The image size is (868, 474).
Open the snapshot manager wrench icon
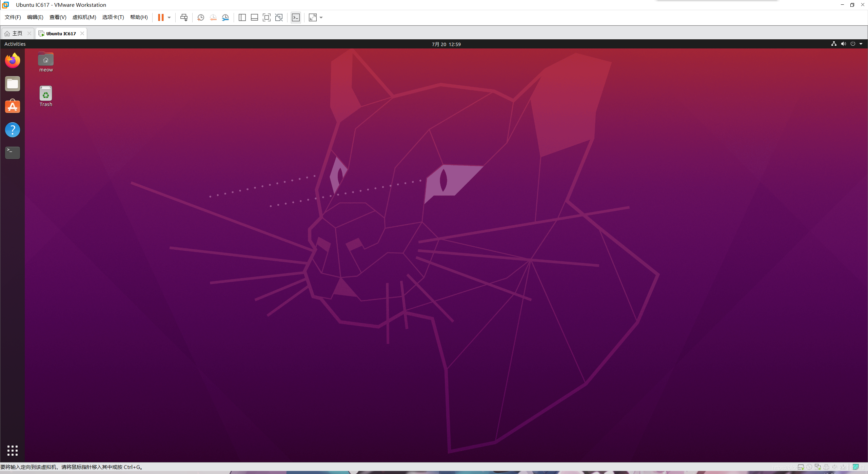[x=225, y=17]
